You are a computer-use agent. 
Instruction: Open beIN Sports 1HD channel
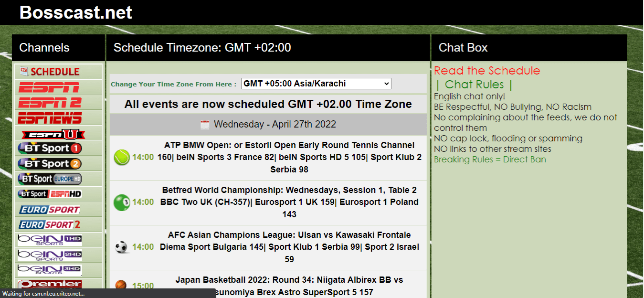[50, 240]
